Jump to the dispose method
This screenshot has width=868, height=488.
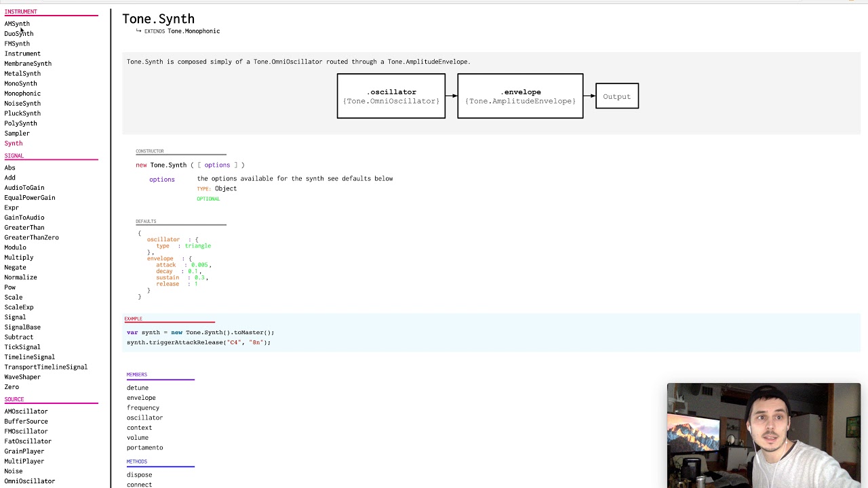pyautogui.click(x=139, y=474)
